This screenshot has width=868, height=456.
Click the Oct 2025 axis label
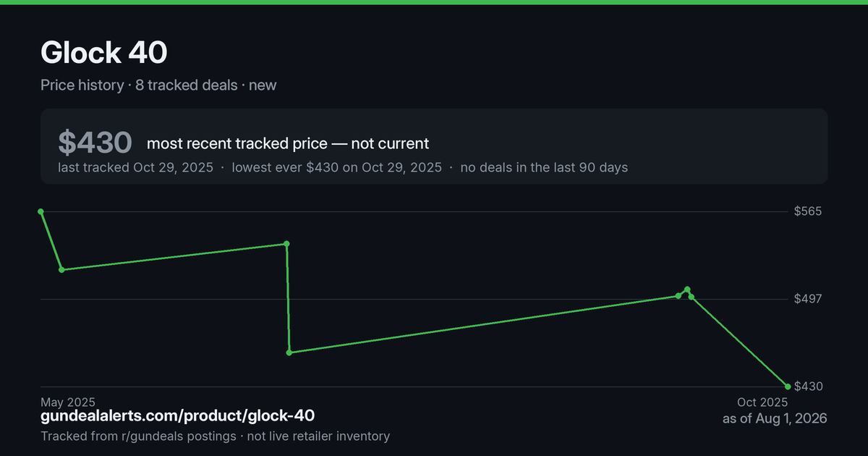pyautogui.click(x=762, y=402)
